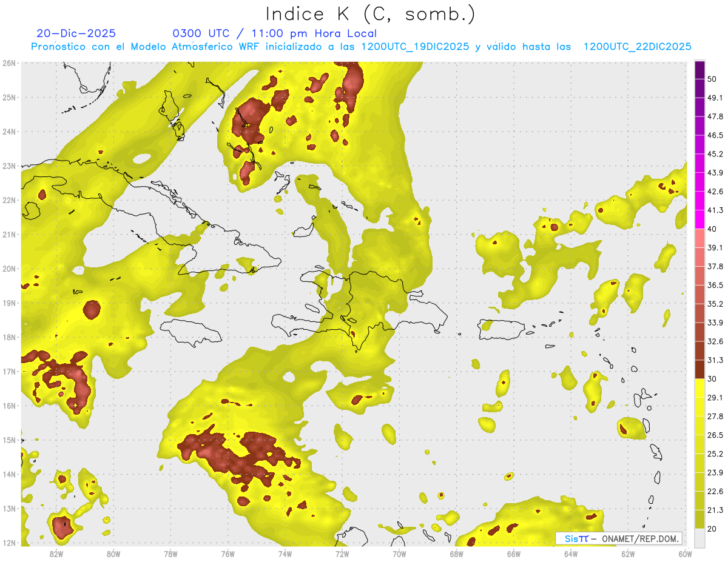The image size is (728, 562).
Task: Click the '1200UTC_22DIC2025' valid-until time
Action: 637,47
